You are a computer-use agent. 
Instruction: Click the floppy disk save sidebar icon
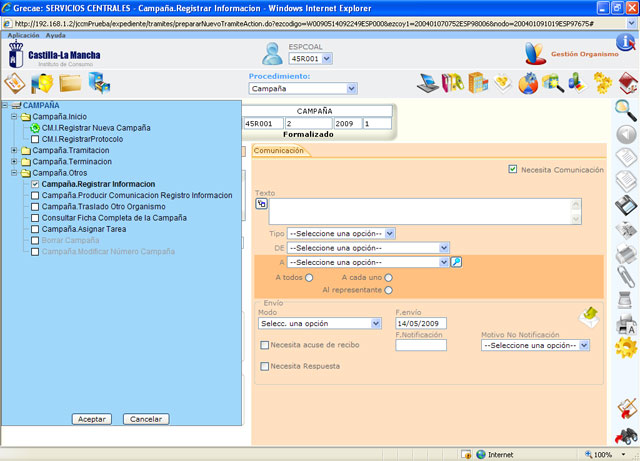coord(626,205)
